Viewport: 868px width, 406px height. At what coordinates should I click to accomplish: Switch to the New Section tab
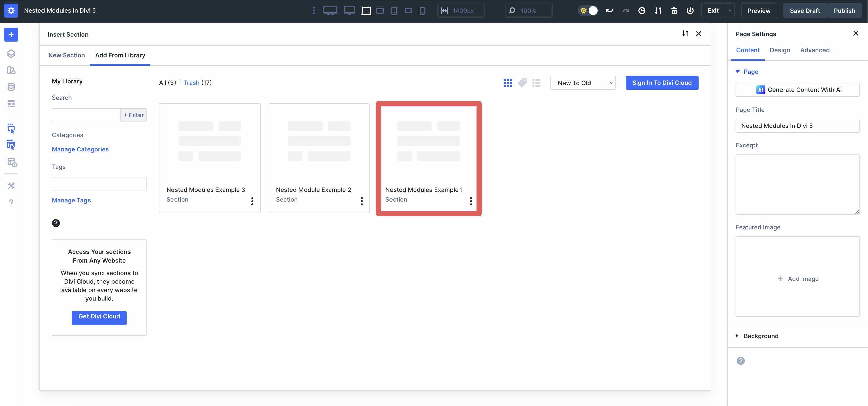[66, 55]
